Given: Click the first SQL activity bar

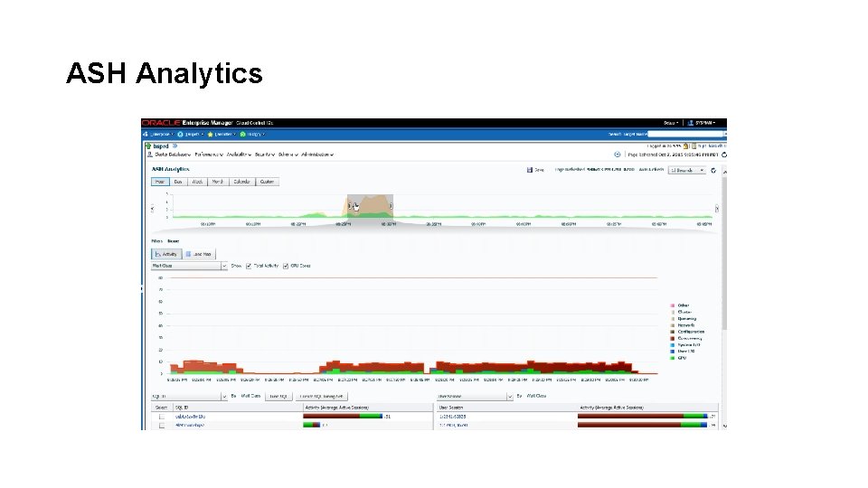Looking at the screenshot, I should pyautogui.click(x=343, y=416).
